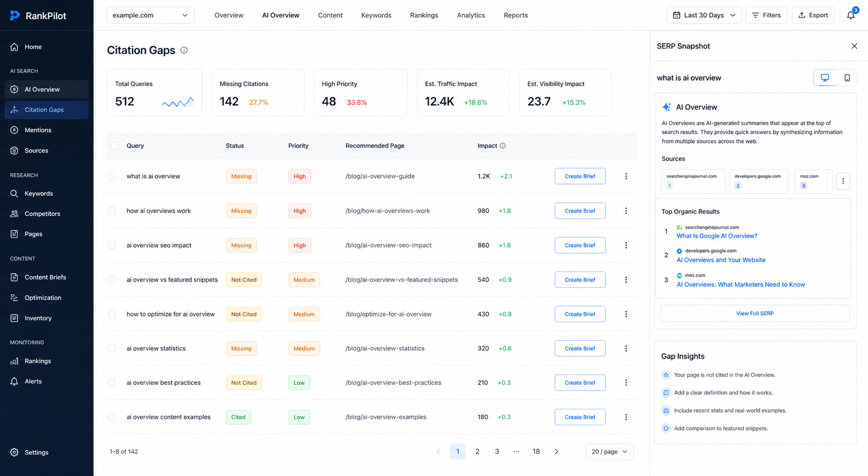Open the Sources more-options menu
Screen dimensions: 868x476
(843, 181)
